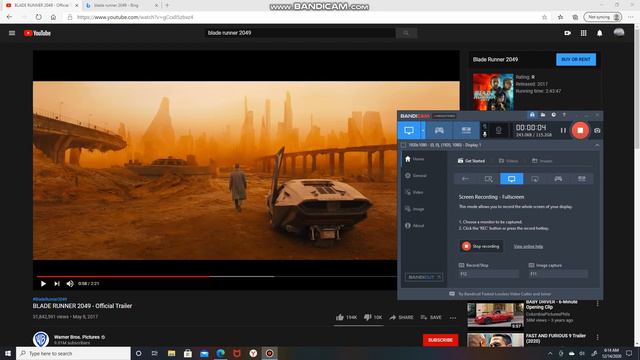The image size is (640, 360).
Task: Click the BUY OR RENT button
Action: (576, 59)
